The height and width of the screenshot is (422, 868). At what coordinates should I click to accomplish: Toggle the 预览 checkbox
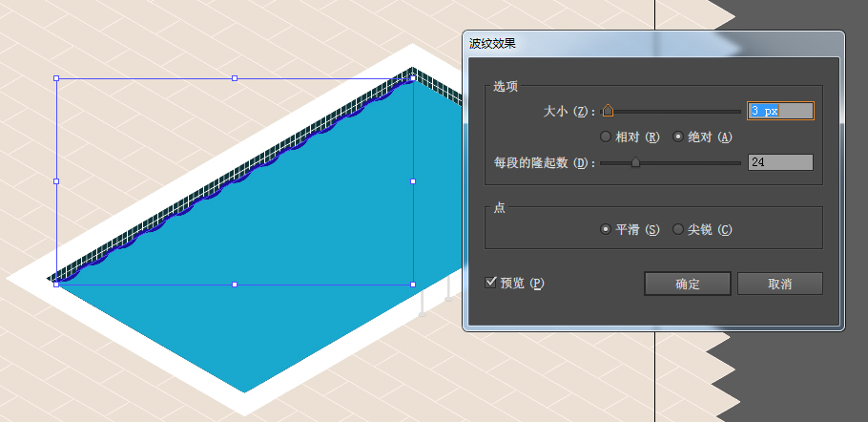[491, 283]
